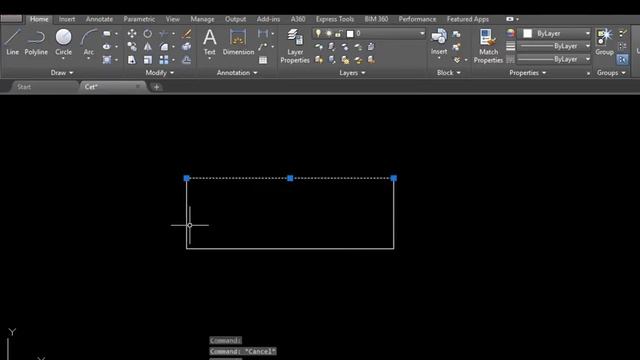Viewport: 640px width, 360px height.
Task: Select the Arc tool
Action: (89, 42)
